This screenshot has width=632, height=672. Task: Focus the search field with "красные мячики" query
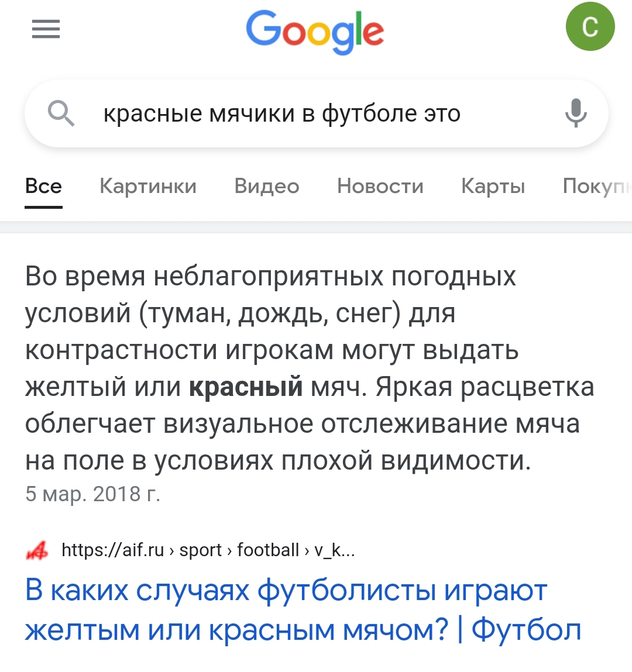[281, 113]
